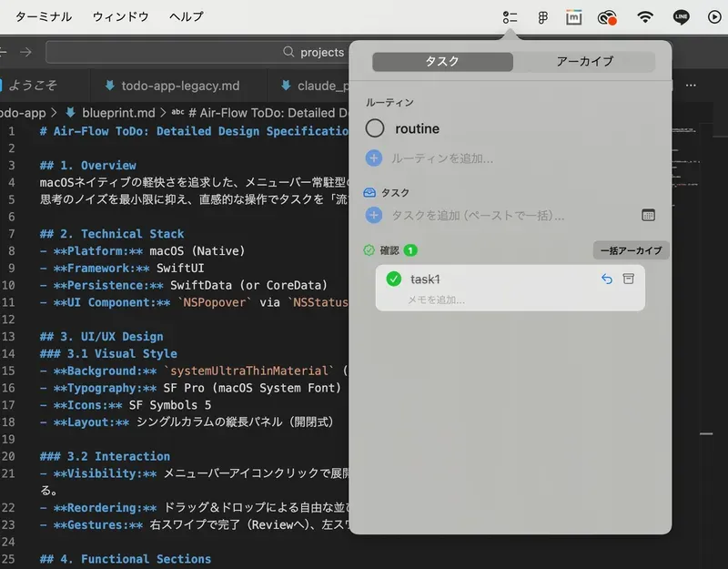Viewport: 728px width, 569px height.
Task: Switch to the アーカイブ tab
Action: [584, 62]
